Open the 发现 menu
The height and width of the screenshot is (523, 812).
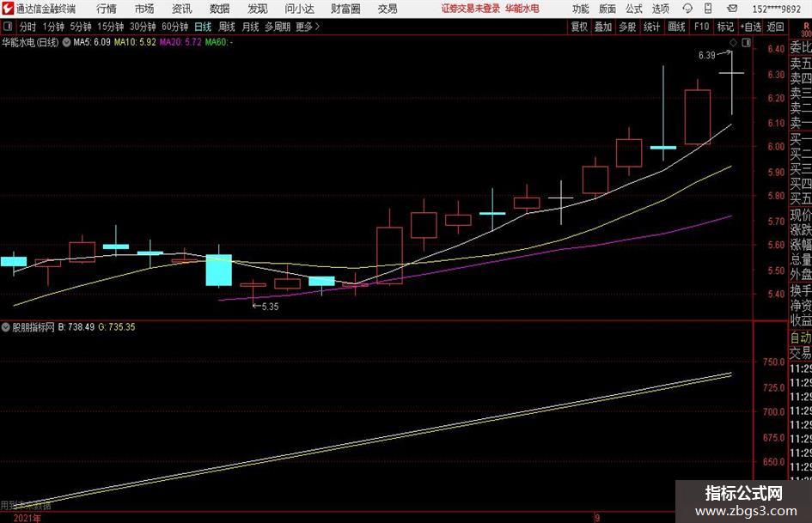(258, 9)
